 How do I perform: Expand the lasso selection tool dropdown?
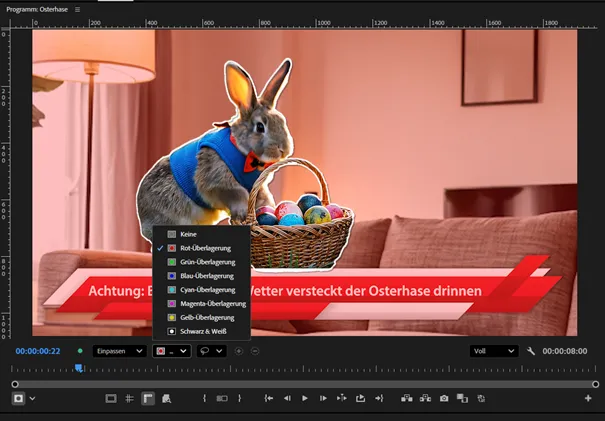point(210,351)
